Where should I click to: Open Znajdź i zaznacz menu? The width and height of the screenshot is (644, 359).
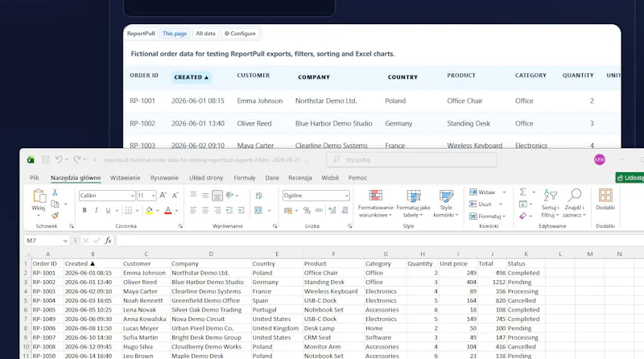pyautogui.click(x=574, y=204)
